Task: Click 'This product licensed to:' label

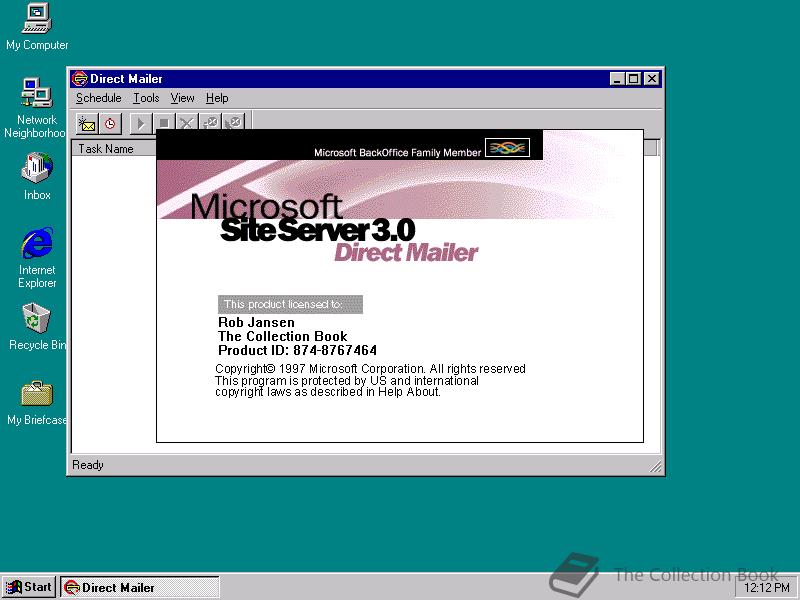Action: tap(290, 304)
